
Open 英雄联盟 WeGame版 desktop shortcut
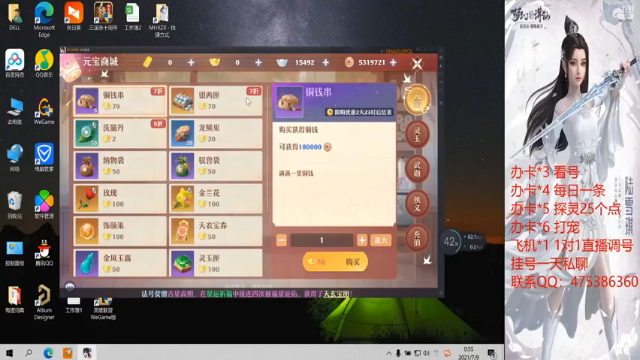pos(103,309)
